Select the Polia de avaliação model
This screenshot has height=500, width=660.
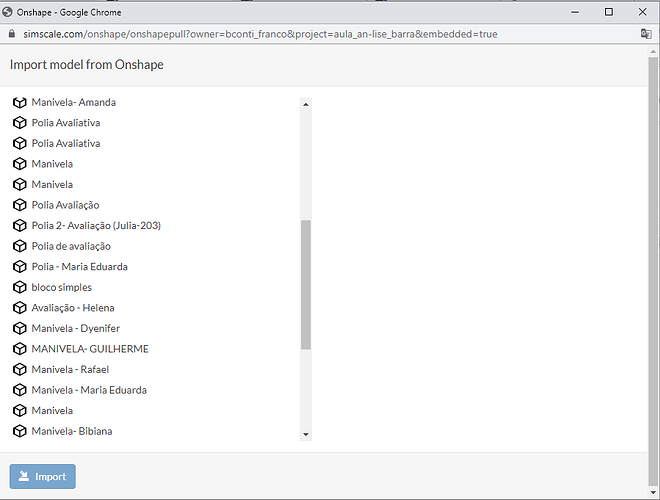click(x=71, y=246)
